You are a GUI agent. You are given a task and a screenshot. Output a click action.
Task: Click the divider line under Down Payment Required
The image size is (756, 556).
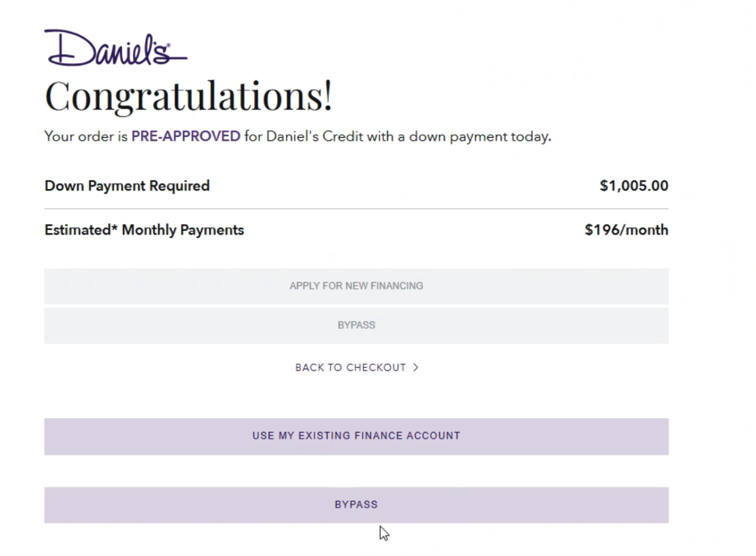(x=356, y=209)
